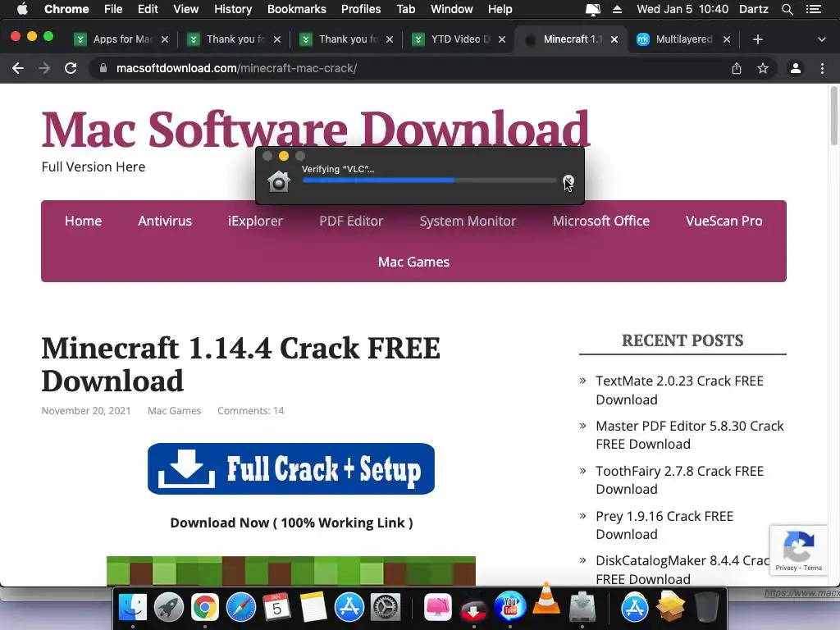Image resolution: width=840 pixels, height=630 pixels.
Task: Open the VueScan Pro nav link
Action: [724, 221]
